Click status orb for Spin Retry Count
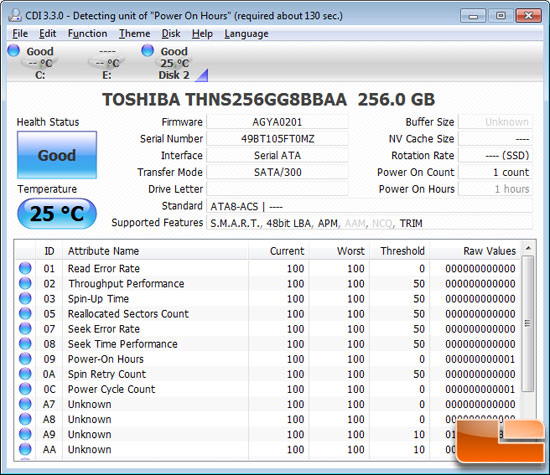The height and width of the screenshot is (475, 550). (x=25, y=374)
